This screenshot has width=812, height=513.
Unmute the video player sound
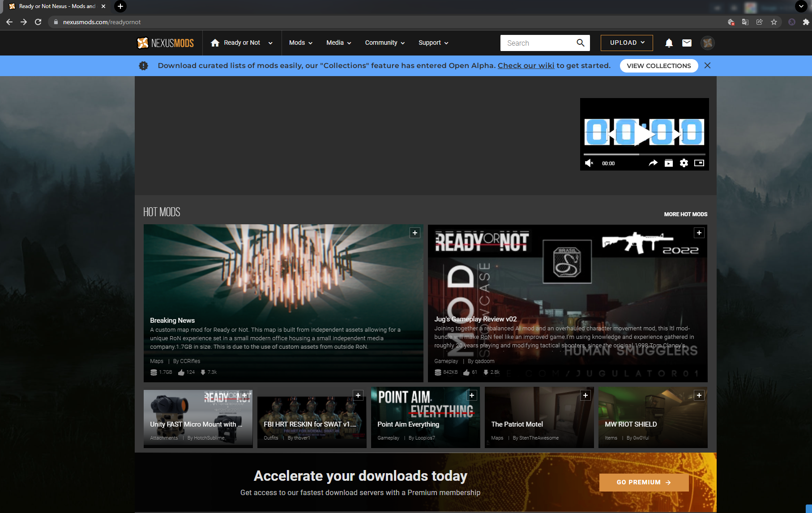[x=589, y=163]
